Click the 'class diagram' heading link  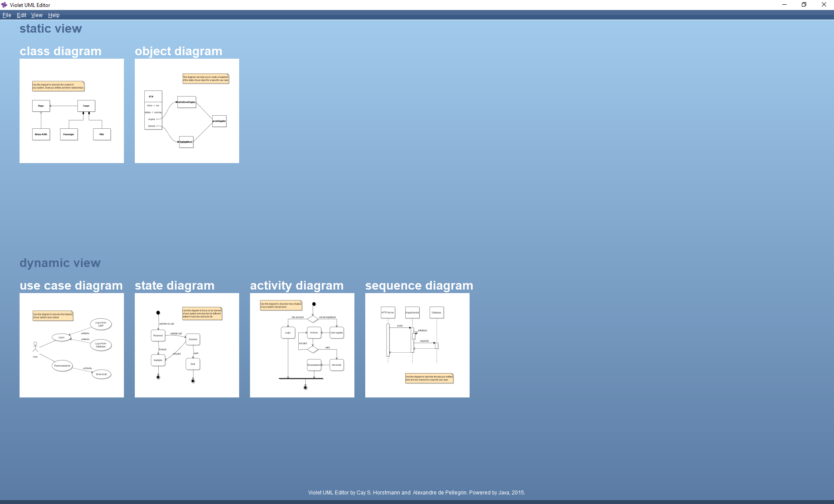(x=60, y=51)
